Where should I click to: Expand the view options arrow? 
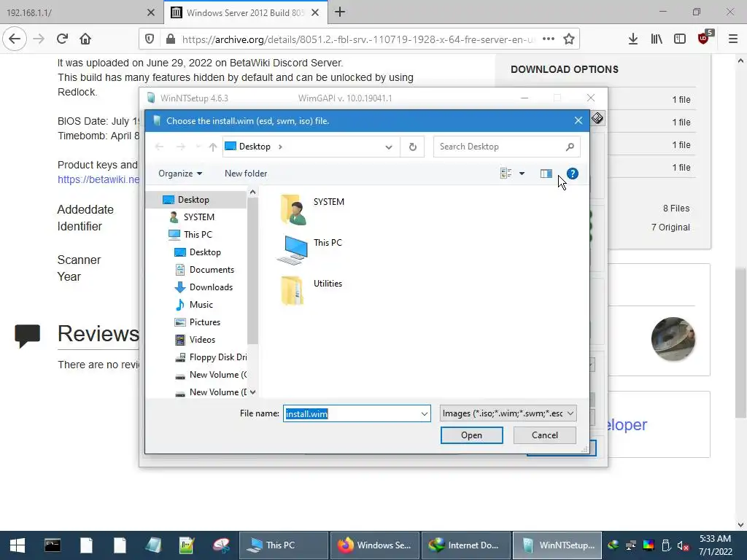[x=522, y=174]
